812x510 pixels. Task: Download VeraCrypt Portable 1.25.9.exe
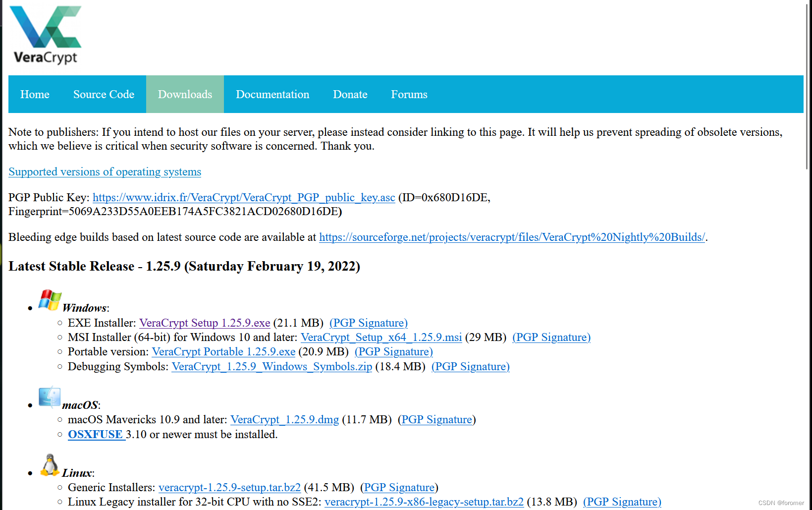click(x=223, y=351)
